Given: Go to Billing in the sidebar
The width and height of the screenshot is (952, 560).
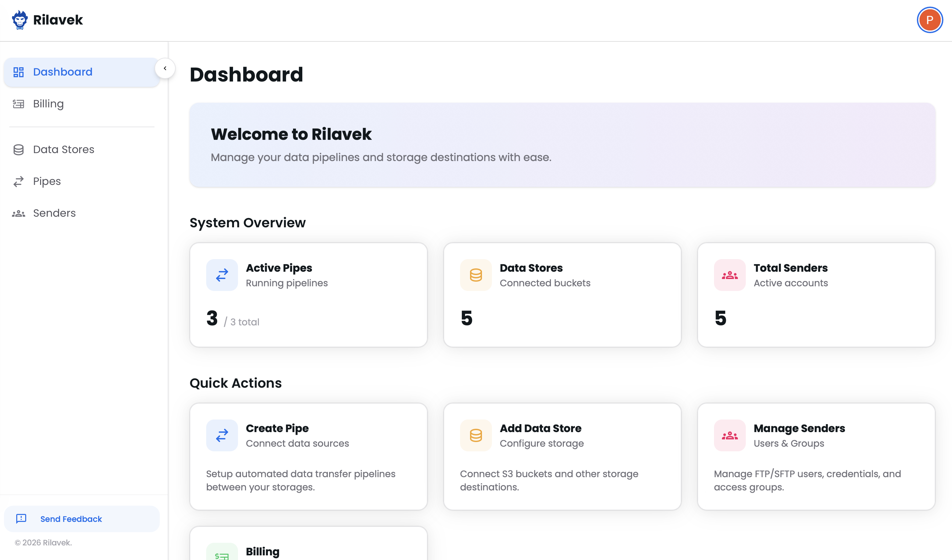Looking at the screenshot, I should point(48,104).
